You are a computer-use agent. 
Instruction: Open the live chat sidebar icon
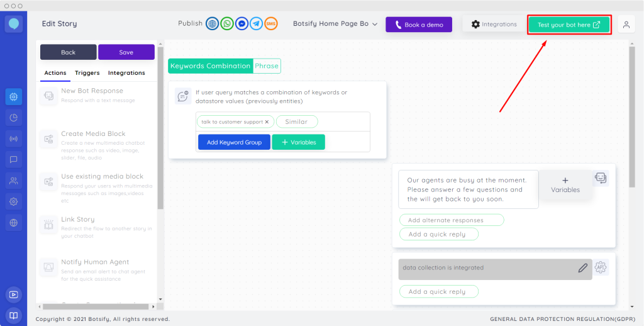click(x=13, y=159)
